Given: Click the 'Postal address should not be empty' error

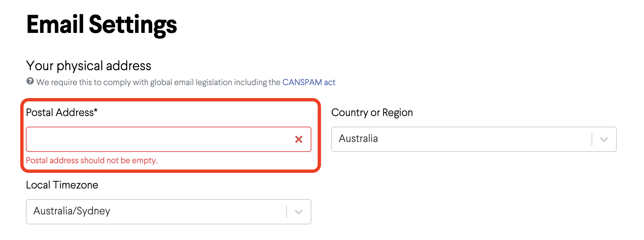Looking at the screenshot, I should (92, 161).
